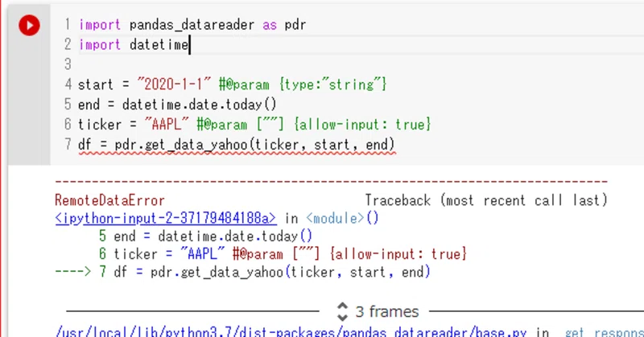Click traceback line 5 'end = datetime.date.today()'
Image resolution: width=644 pixels, height=337 pixels.
pos(205,236)
